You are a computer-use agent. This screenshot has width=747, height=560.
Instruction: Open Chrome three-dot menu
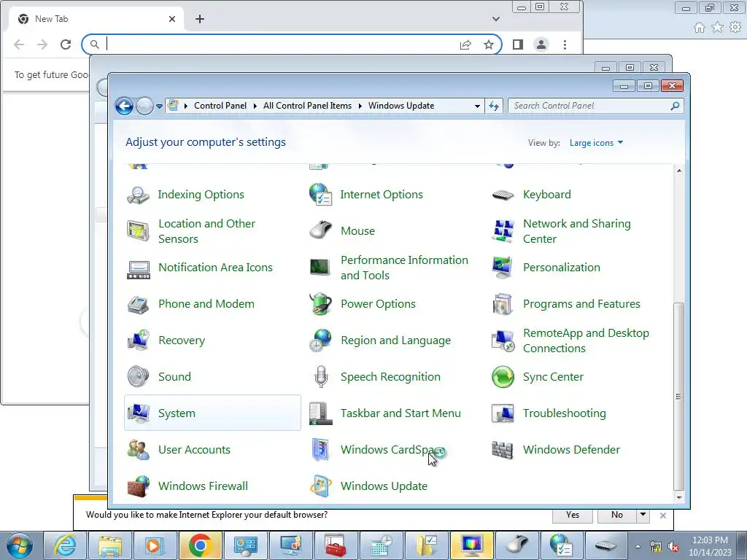(565, 44)
